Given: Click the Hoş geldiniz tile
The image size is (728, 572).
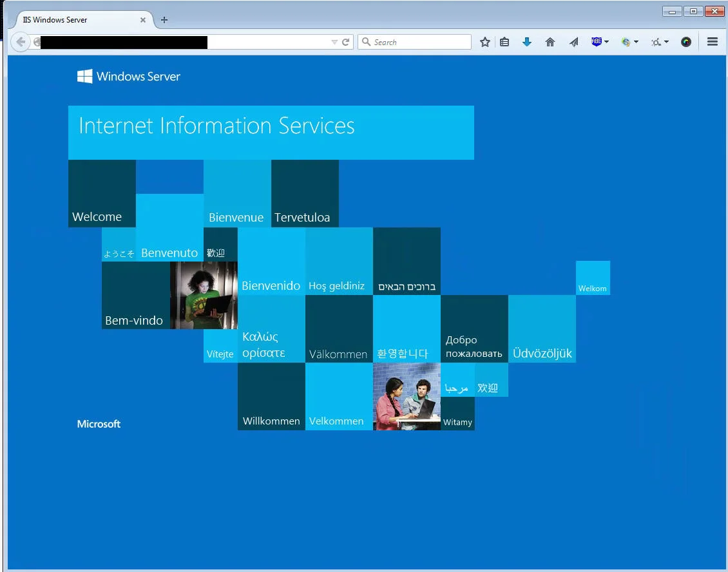Looking at the screenshot, I should point(339,262).
